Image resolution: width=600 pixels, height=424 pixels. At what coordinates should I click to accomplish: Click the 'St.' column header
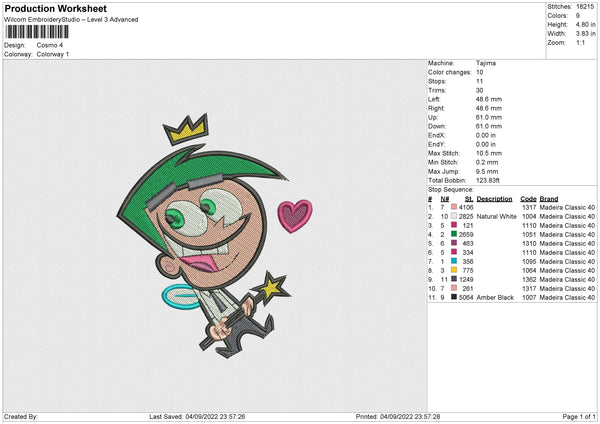click(x=469, y=199)
